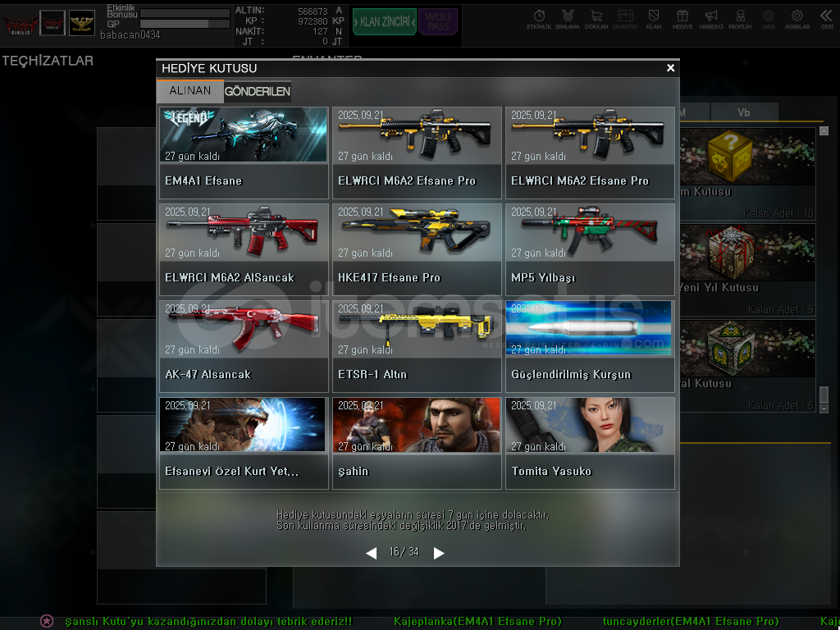Click the username babacan0434
The image size is (840, 630).
point(130,34)
